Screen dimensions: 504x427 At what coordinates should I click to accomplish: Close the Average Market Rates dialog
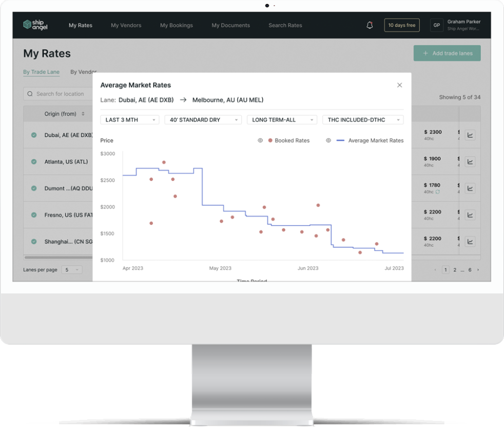click(x=400, y=85)
